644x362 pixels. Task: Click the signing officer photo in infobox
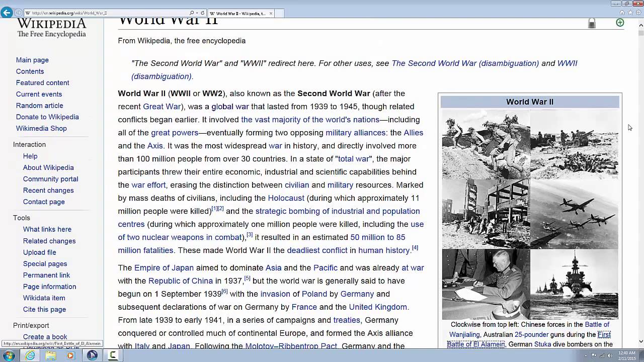coord(486,284)
